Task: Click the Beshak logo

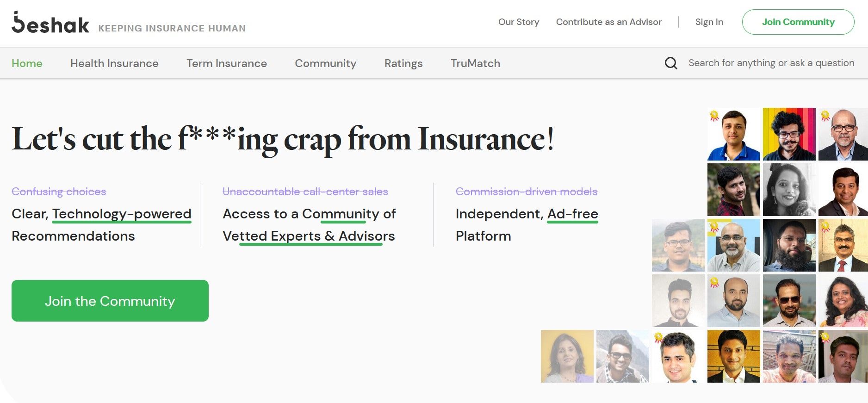Action: 50,23
